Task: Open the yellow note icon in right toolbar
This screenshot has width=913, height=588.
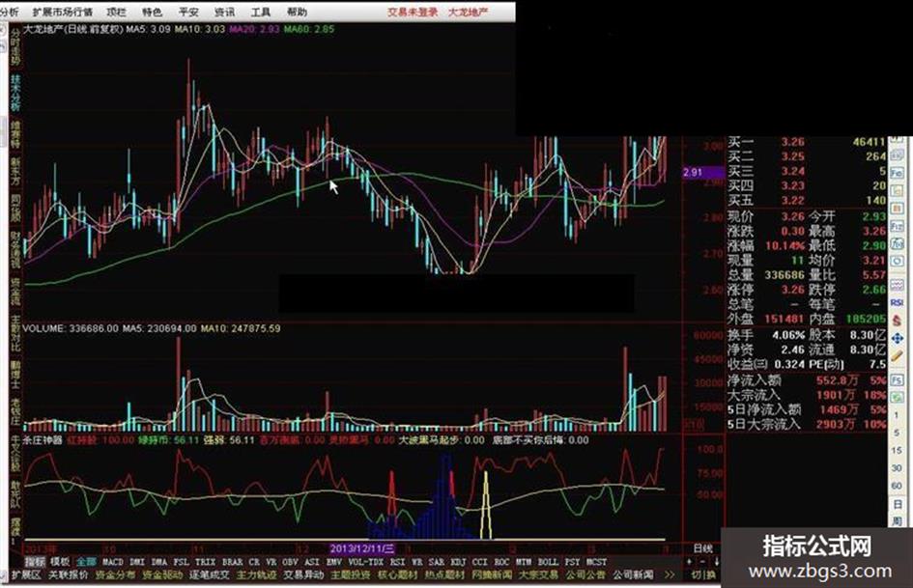Action: [897, 190]
